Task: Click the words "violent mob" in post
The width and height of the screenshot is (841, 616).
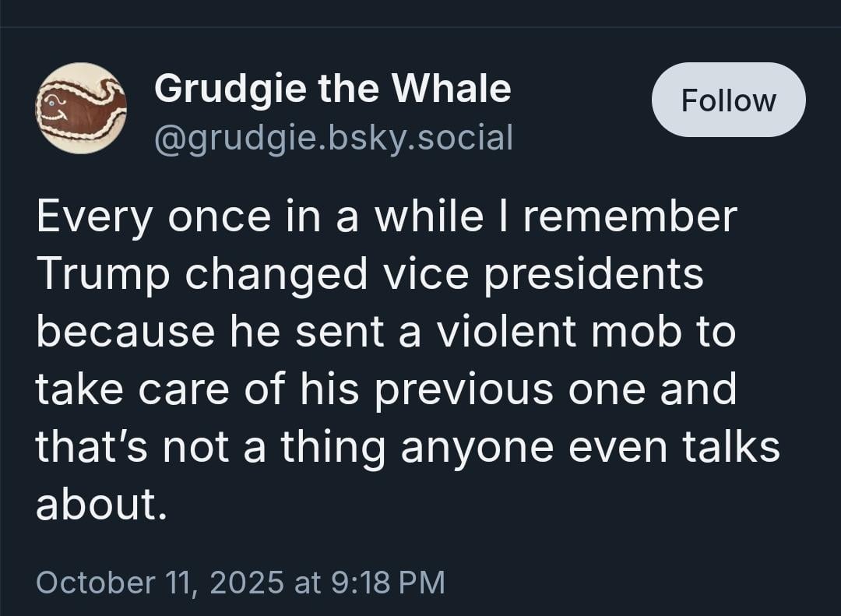Action: (549, 332)
